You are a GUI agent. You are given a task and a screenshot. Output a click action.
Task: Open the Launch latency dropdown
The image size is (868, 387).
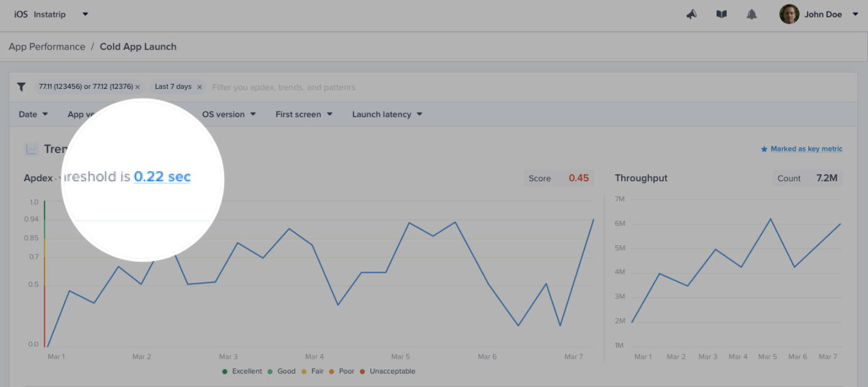[x=387, y=114]
